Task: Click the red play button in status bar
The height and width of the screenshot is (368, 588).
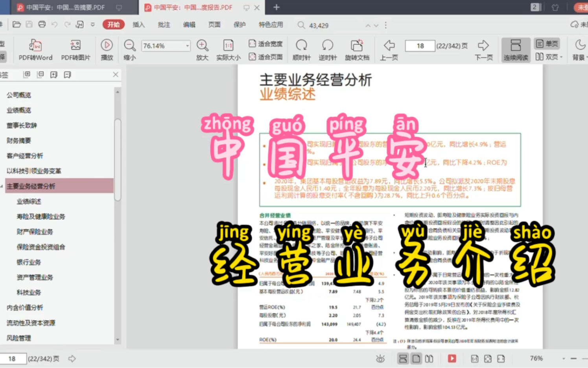Action: 452,359
